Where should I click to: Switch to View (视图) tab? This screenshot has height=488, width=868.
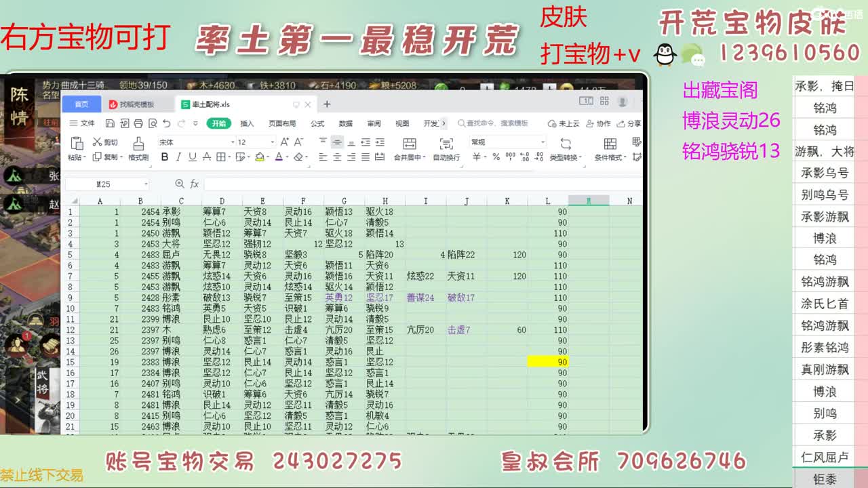(x=402, y=123)
